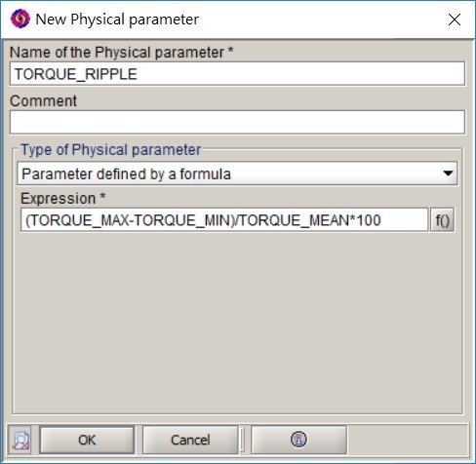Open the f() formula editor button
Image resolution: width=476 pixels, height=464 pixels.
pyautogui.click(x=442, y=220)
